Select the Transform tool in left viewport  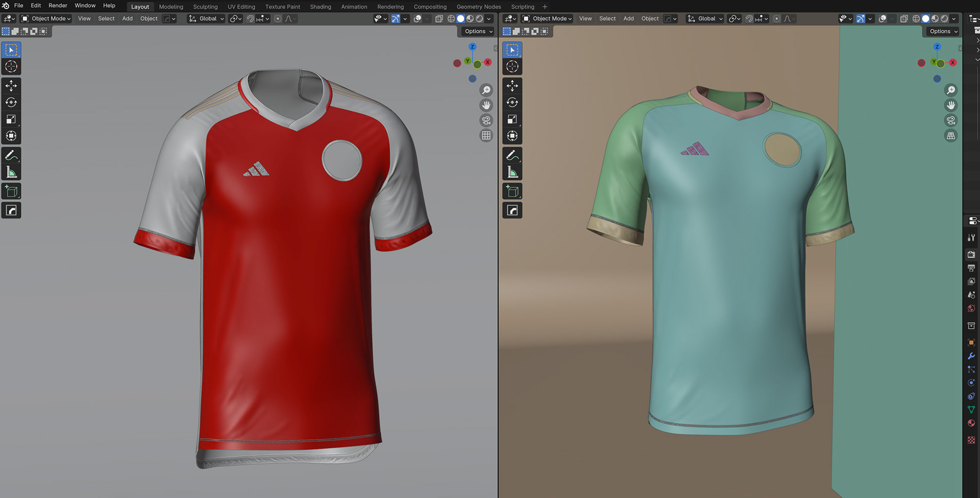[11, 136]
